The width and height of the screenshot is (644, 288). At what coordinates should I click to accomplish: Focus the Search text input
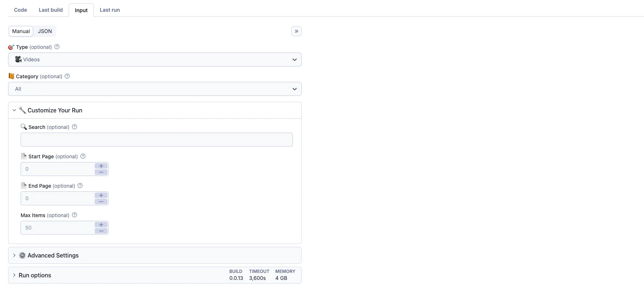157,140
